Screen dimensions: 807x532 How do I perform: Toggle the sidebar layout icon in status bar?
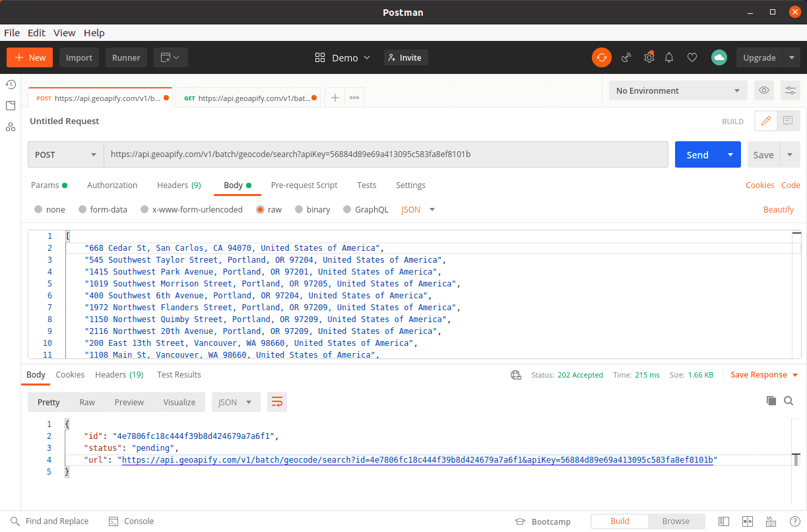(724, 521)
